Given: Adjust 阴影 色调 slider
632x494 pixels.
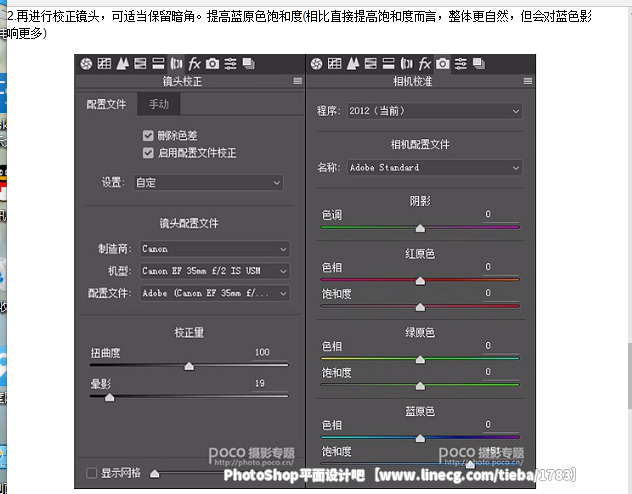Looking at the screenshot, I should pos(420,228).
